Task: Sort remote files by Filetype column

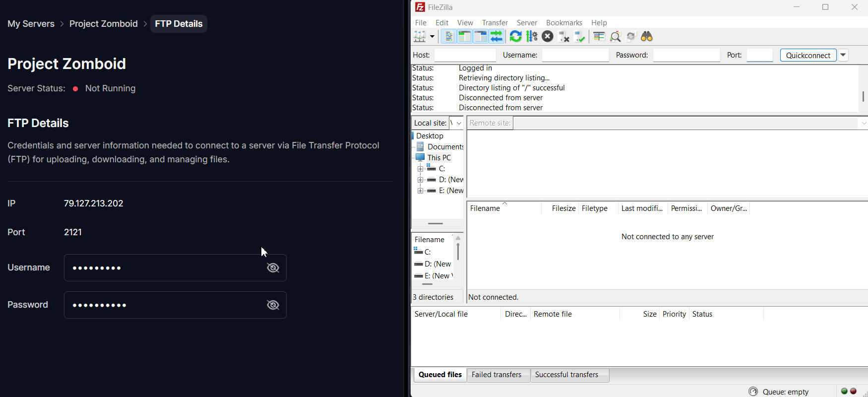Action: (598, 208)
